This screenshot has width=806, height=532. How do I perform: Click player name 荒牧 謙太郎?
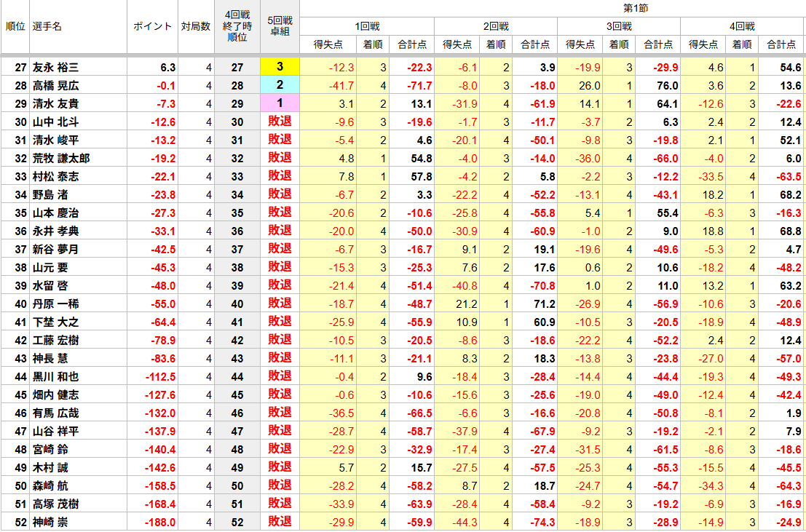tap(60, 159)
